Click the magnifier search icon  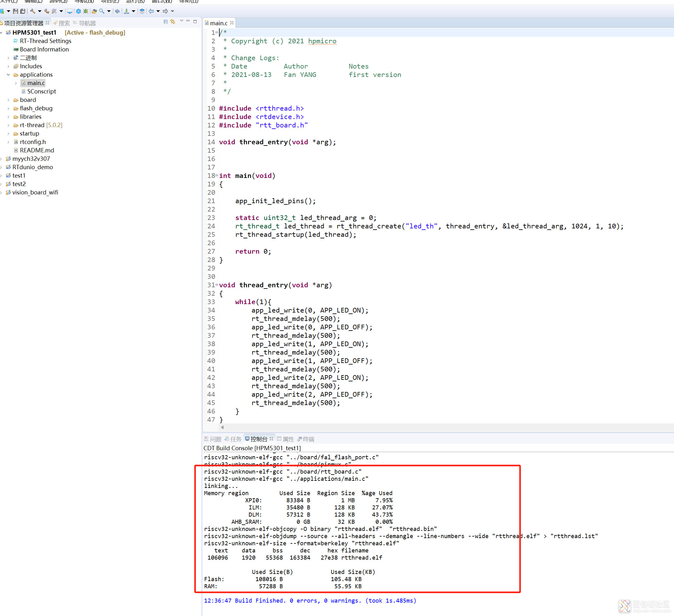click(102, 11)
